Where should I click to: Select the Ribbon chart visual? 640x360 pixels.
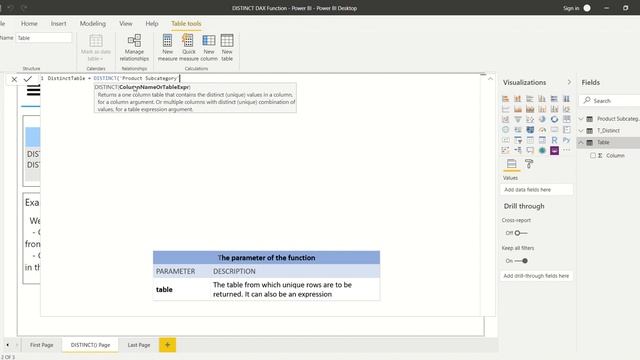point(567,109)
